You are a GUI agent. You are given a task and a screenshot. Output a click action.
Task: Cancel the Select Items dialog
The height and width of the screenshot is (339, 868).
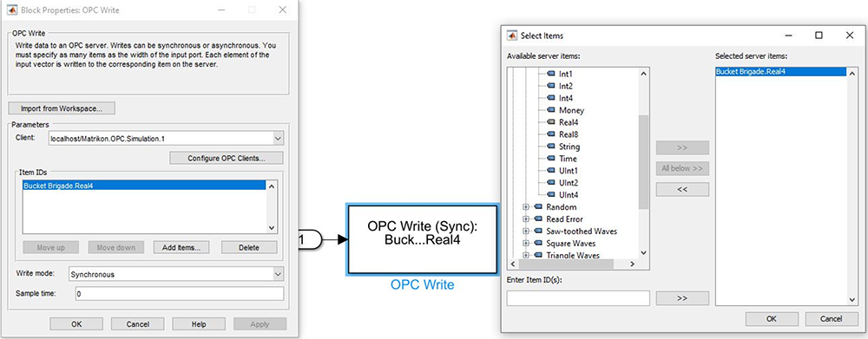pos(832,319)
